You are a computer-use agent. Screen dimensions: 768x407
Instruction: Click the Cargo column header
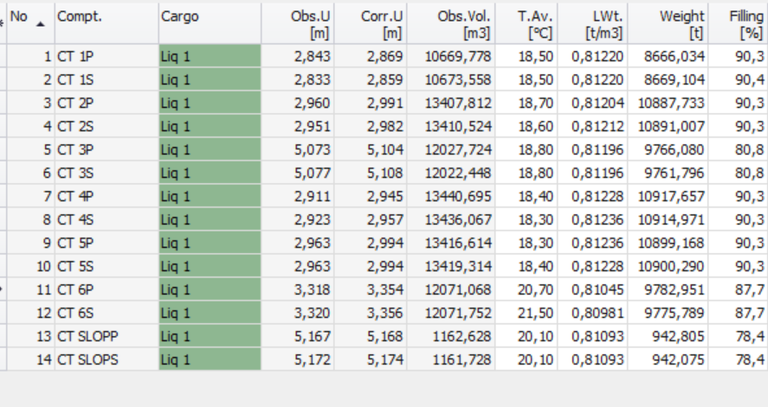(208, 24)
